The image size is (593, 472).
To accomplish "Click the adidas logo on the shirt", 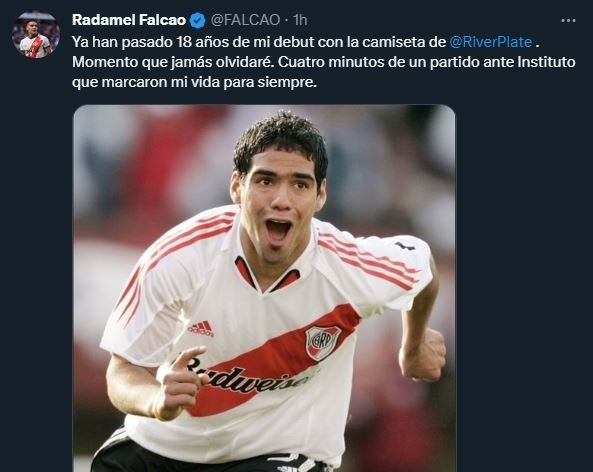I will [x=201, y=328].
